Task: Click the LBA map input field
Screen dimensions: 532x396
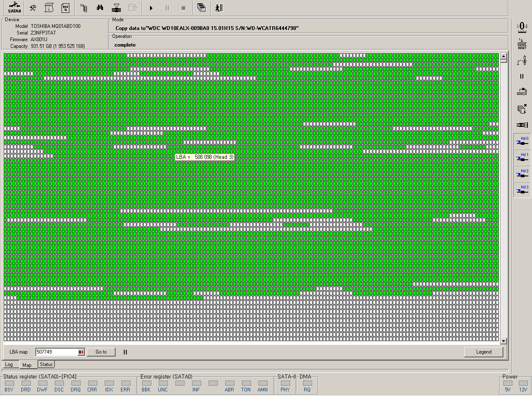Action: tap(57, 352)
